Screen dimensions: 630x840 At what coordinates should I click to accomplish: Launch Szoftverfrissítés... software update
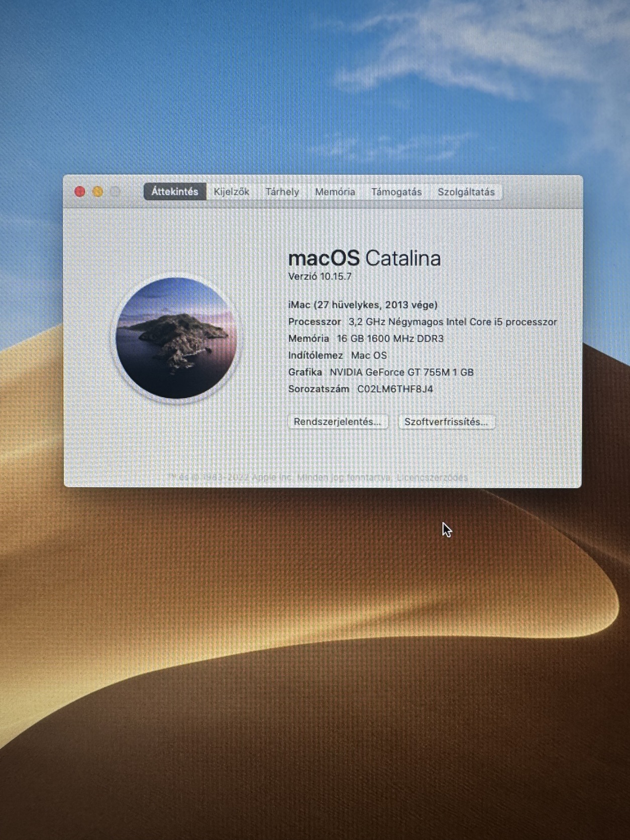[446, 422]
